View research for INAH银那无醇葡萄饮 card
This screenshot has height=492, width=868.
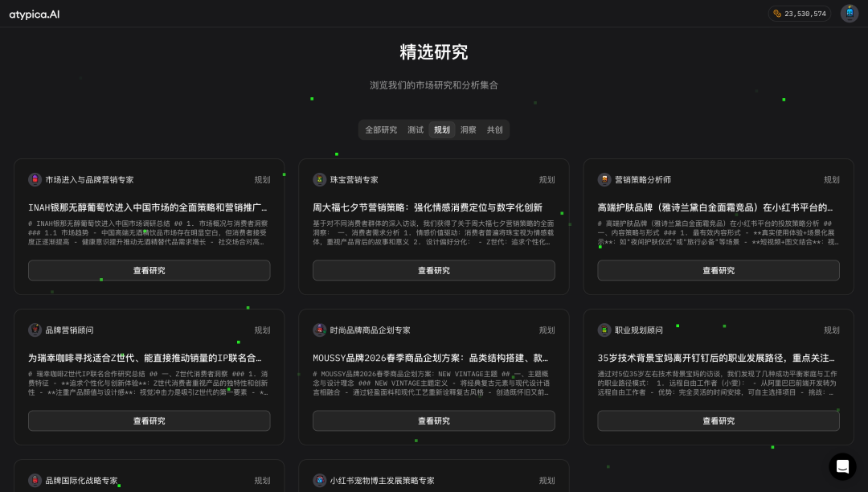click(149, 271)
